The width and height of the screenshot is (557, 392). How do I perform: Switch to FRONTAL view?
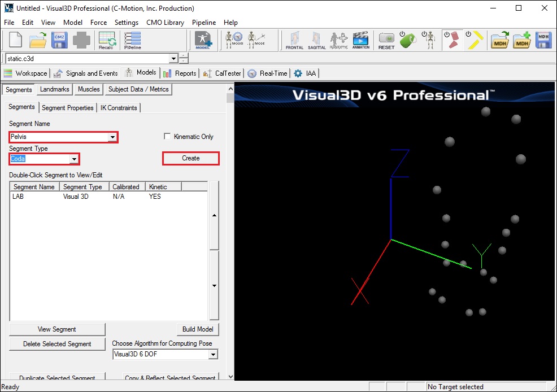coord(294,40)
